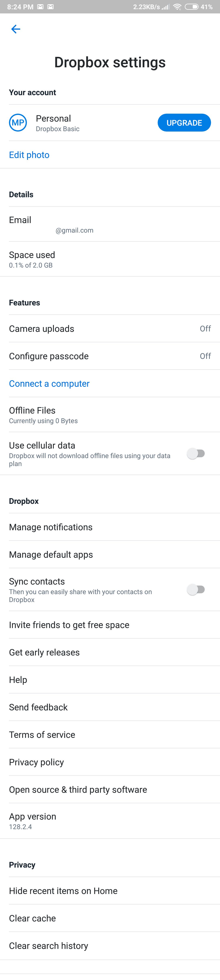The width and height of the screenshot is (220, 980).
Task: Open Camera uploads setting
Action: click(110, 329)
